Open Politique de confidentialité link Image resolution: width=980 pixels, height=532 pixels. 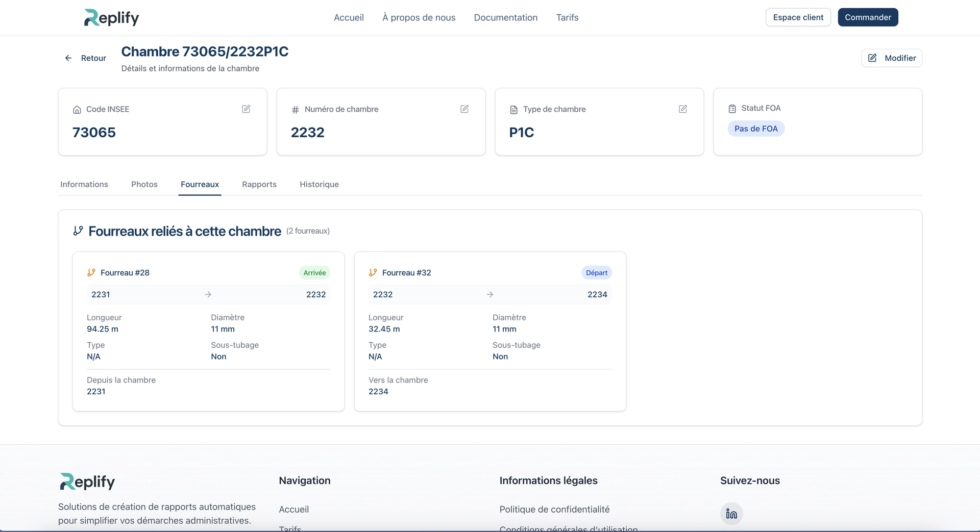554,509
